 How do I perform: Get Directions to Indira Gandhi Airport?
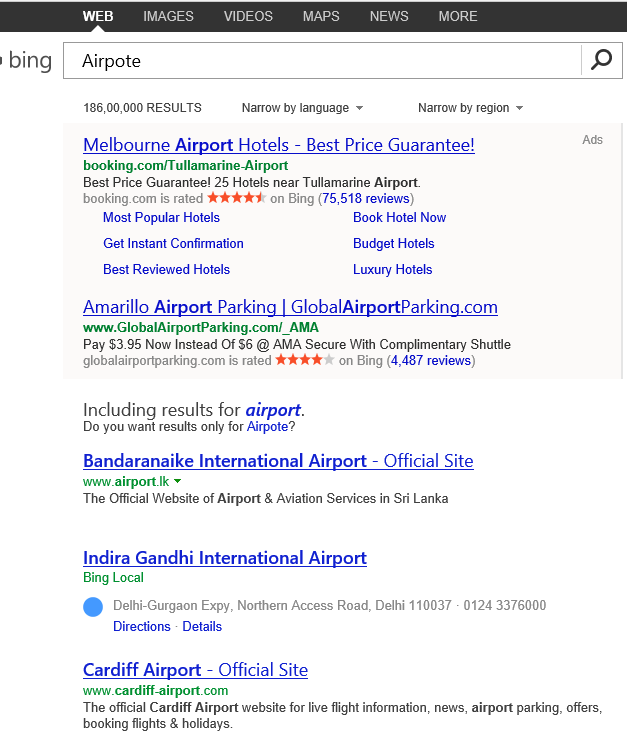[142, 626]
